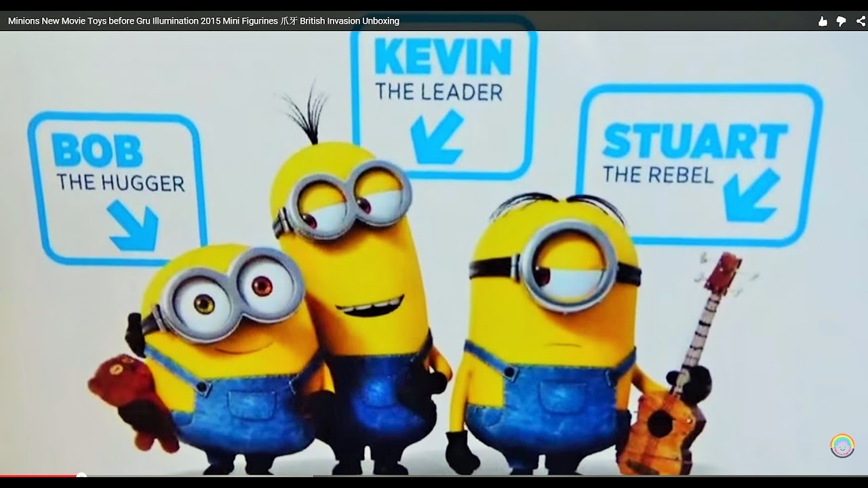Like the video with thumbs-up icon

point(823,21)
